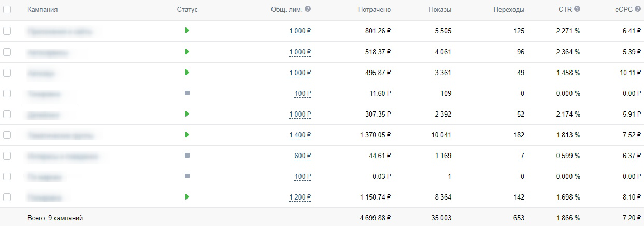Screen dimensions: 644x226
Task: Click the eCPC help question icon
Action: [x=637, y=9]
